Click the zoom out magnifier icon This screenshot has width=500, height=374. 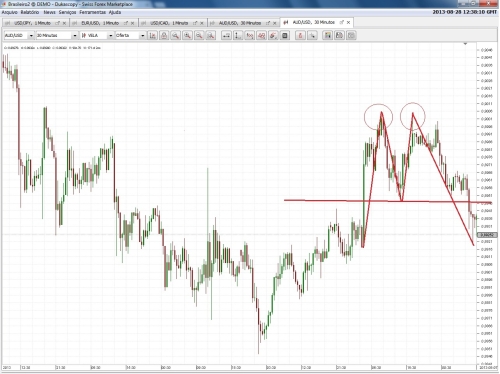tap(199, 35)
